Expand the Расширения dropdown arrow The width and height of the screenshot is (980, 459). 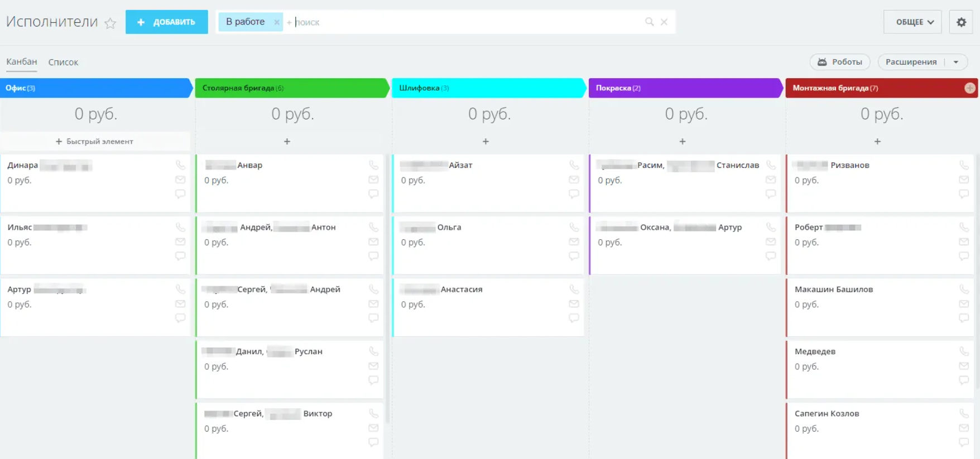[x=956, y=62]
